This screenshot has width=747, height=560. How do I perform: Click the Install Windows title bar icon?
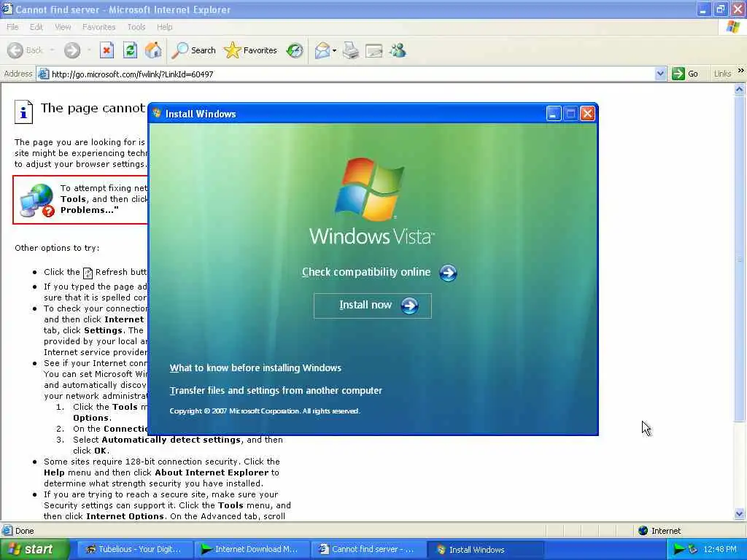157,113
